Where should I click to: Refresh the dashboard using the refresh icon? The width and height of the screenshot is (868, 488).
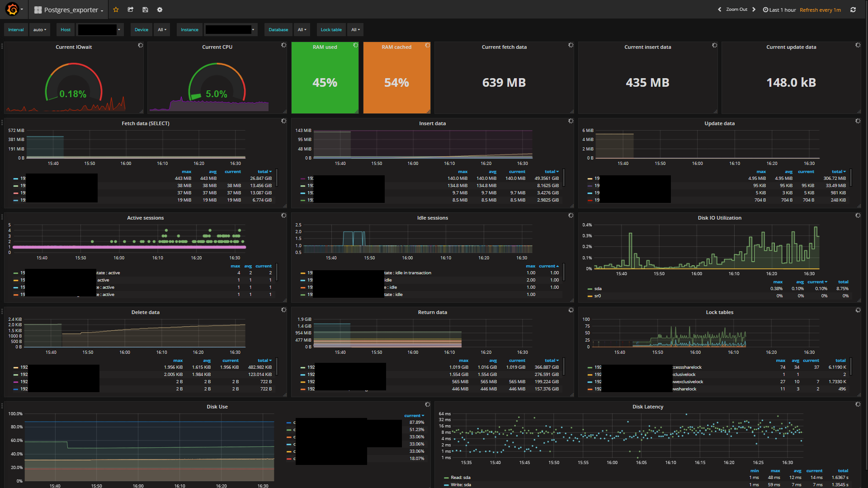coord(853,9)
